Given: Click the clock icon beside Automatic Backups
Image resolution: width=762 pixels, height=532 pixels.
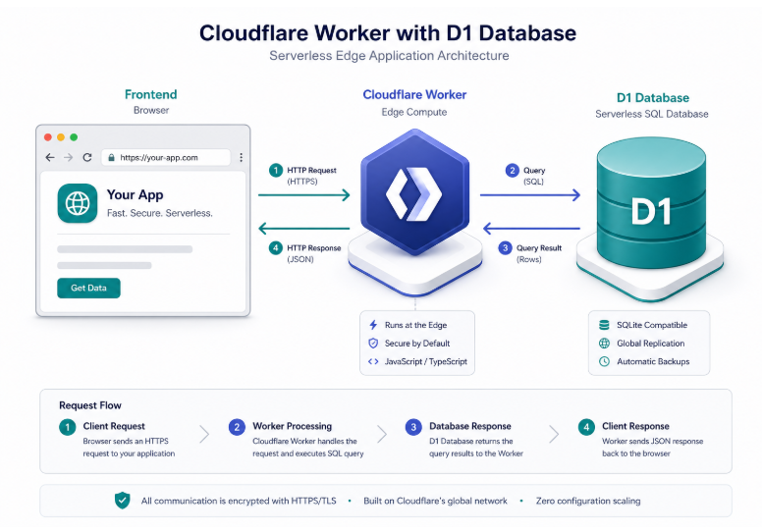Looking at the screenshot, I should (x=604, y=361).
